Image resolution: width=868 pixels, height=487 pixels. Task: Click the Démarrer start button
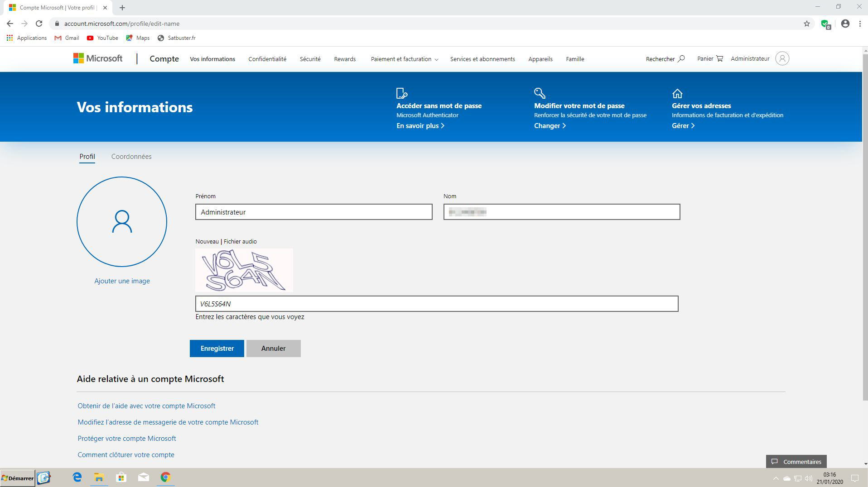18,478
